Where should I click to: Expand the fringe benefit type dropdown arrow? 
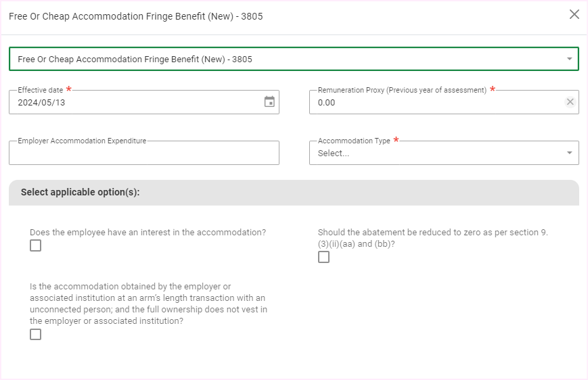pos(569,59)
